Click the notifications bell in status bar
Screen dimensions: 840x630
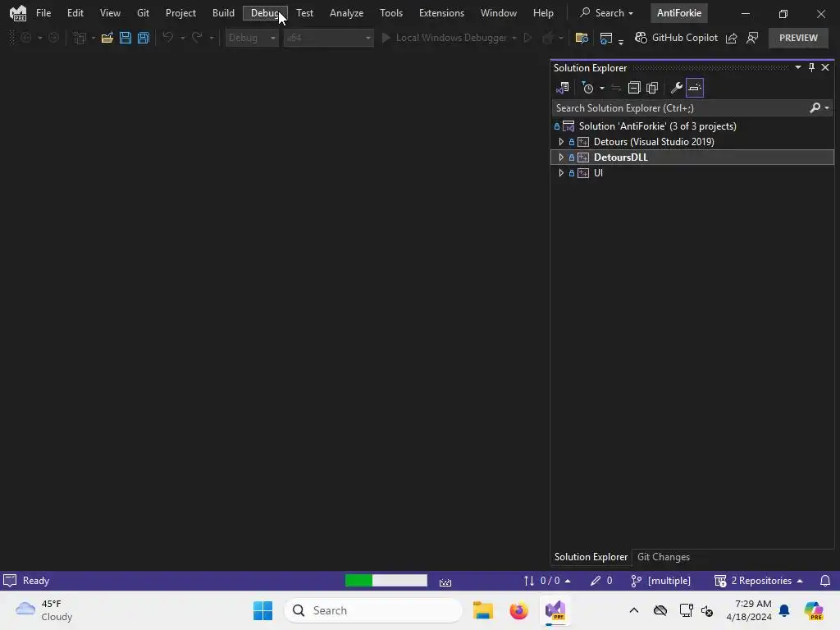pyautogui.click(x=825, y=581)
